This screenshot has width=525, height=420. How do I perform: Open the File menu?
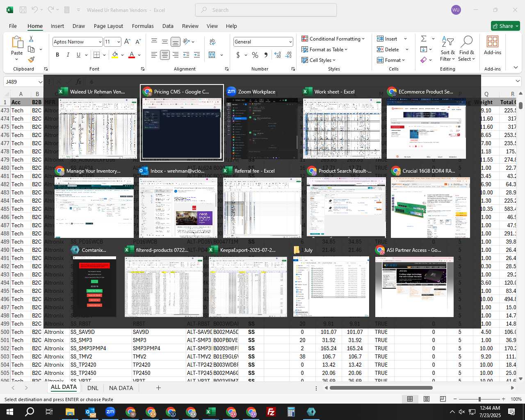point(13,26)
